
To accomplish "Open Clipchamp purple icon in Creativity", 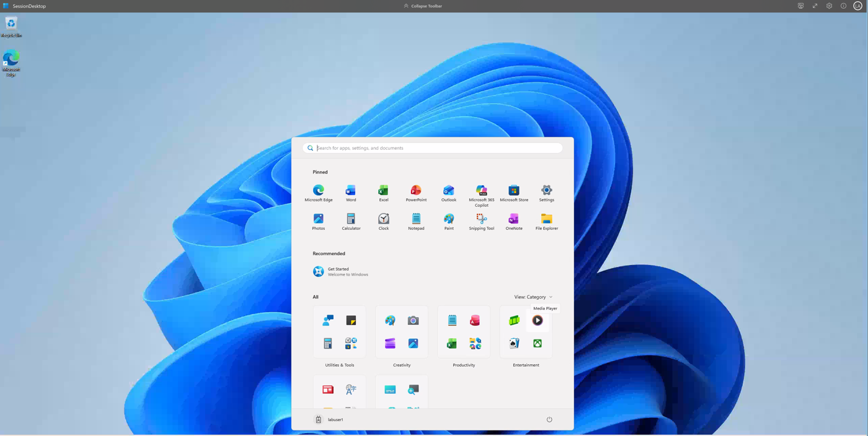I will pyautogui.click(x=390, y=344).
